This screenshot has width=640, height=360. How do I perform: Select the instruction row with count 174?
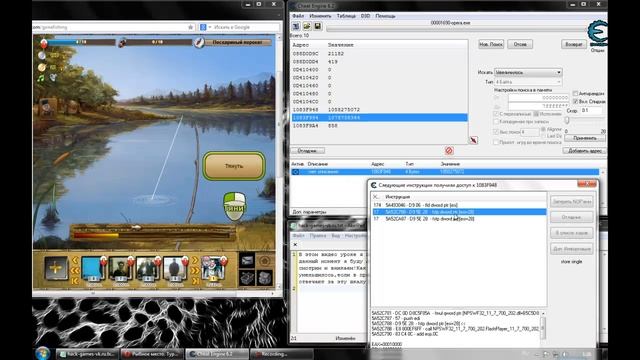point(459,205)
